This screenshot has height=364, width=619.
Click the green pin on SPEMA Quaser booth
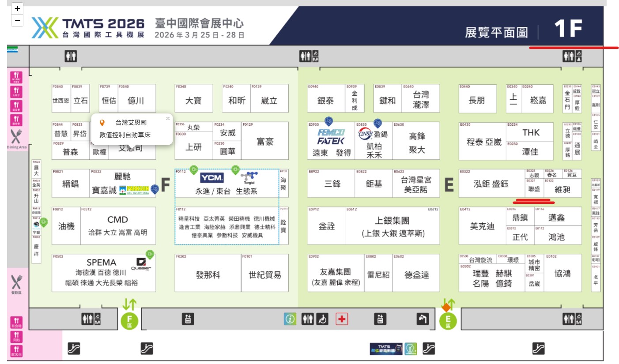click(x=150, y=255)
